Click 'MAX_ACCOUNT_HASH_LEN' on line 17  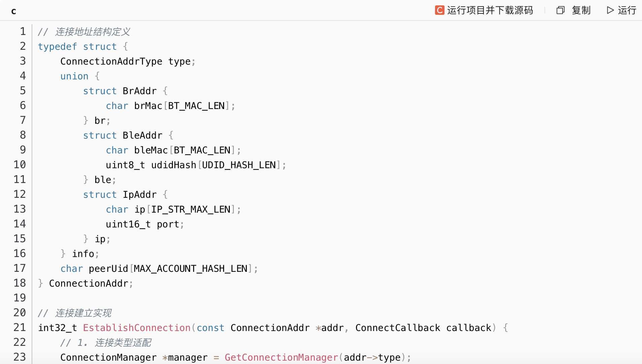pos(190,268)
